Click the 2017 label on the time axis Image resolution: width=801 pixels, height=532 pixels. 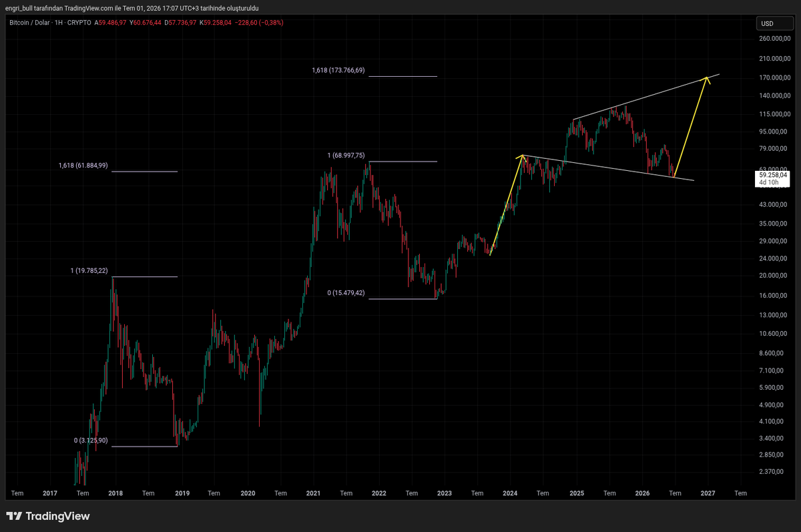pyautogui.click(x=49, y=493)
